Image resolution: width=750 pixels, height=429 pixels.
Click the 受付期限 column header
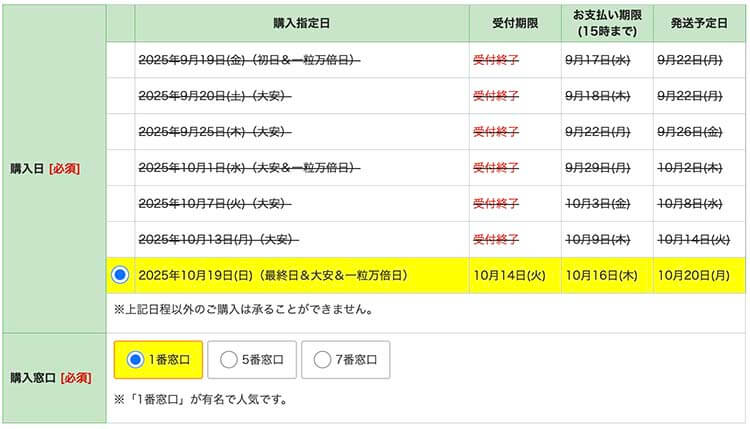[x=514, y=22]
